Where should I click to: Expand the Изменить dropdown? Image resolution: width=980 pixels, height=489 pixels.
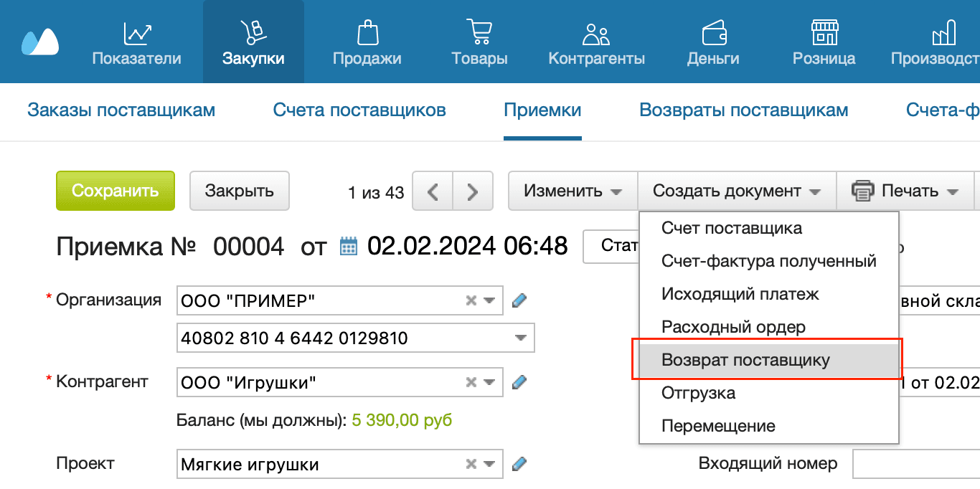(572, 191)
